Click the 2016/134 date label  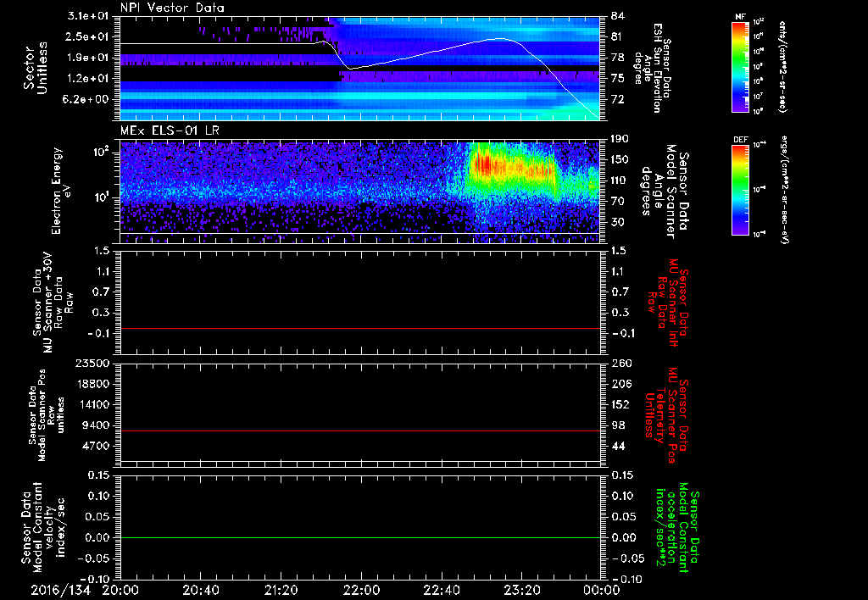60,590
